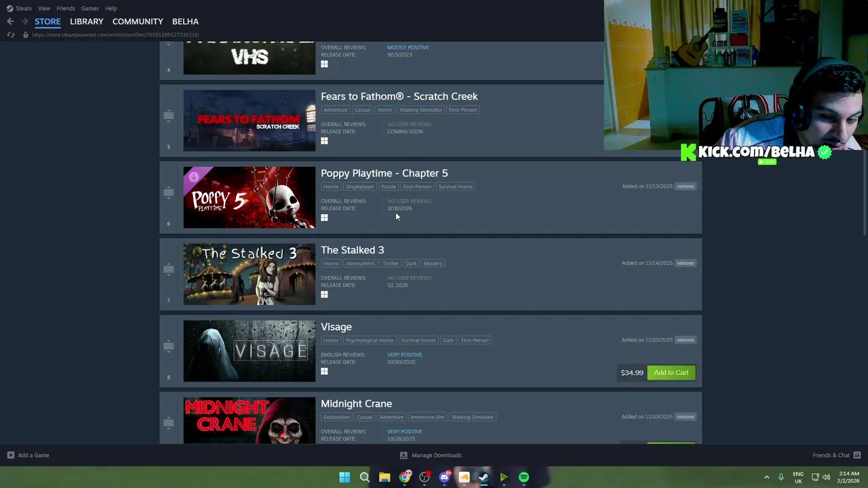Image resolution: width=868 pixels, height=488 pixels.
Task: Open Friends & Chat
Action: (x=837, y=455)
